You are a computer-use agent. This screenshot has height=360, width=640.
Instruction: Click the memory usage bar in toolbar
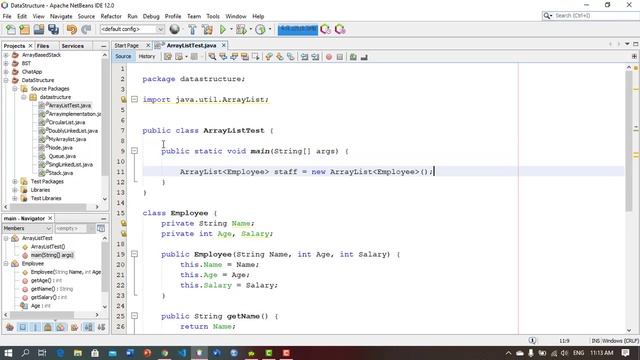pyautogui.click(x=298, y=29)
